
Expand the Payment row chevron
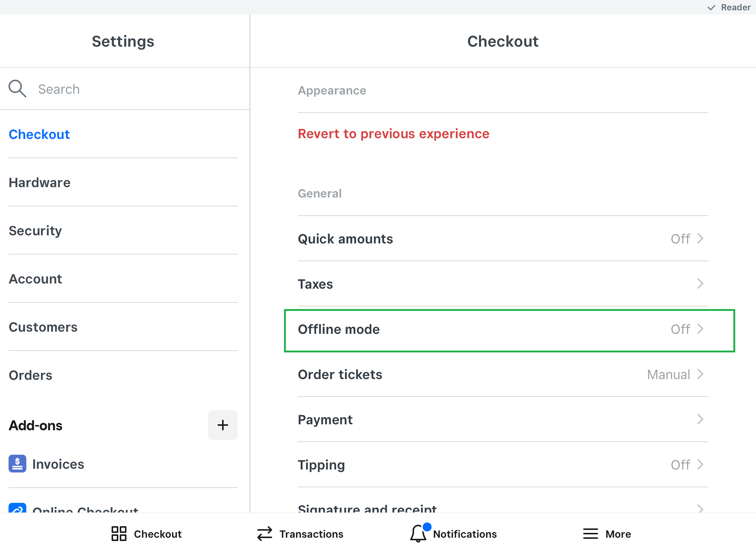[700, 419]
